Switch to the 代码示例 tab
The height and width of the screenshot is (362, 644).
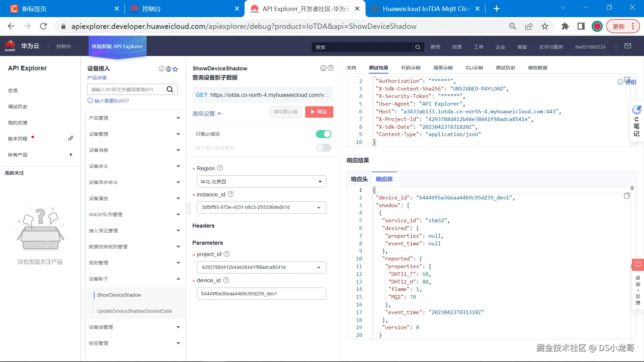(x=411, y=68)
